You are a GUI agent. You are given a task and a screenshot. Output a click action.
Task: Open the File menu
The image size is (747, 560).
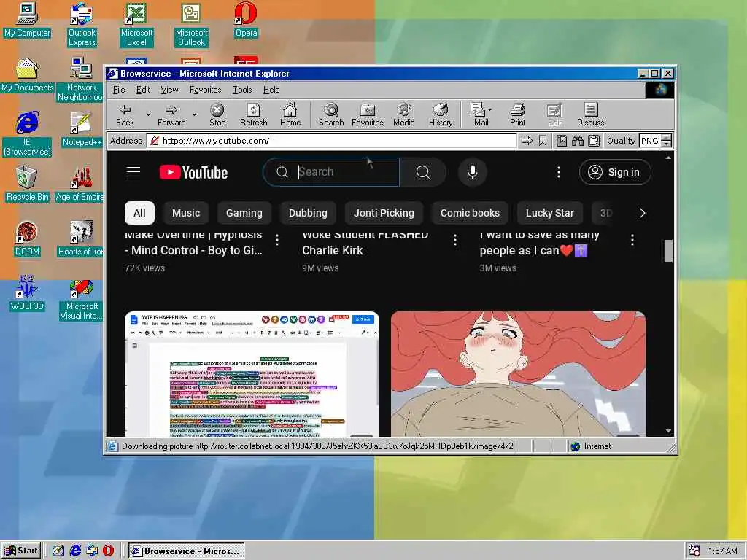click(119, 90)
